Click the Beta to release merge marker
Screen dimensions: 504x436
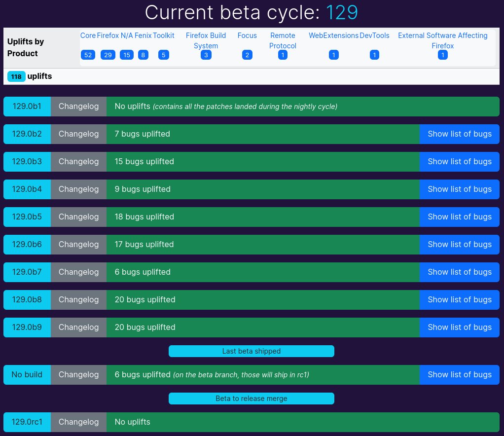click(252, 399)
